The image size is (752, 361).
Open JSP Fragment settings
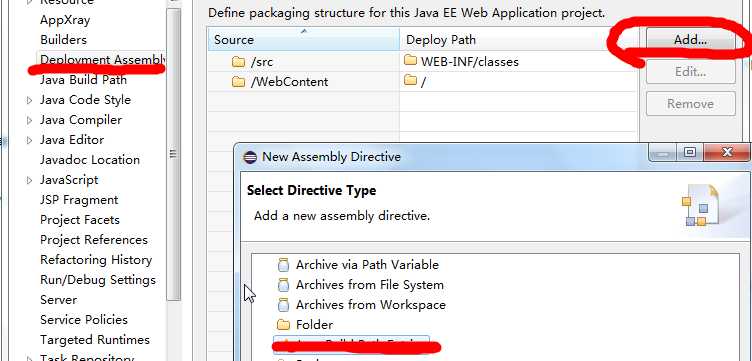(x=79, y=199)
